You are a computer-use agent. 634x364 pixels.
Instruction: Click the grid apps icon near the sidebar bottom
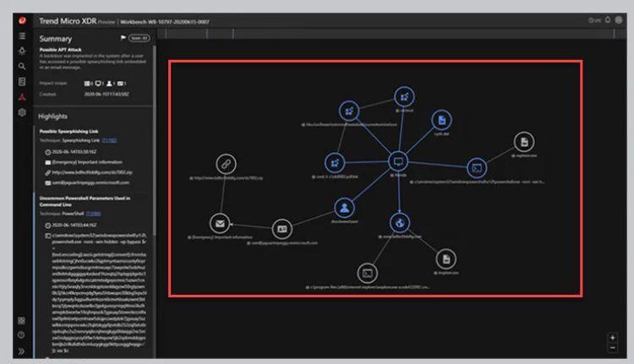pyautogui.click(x=21, y=320)
